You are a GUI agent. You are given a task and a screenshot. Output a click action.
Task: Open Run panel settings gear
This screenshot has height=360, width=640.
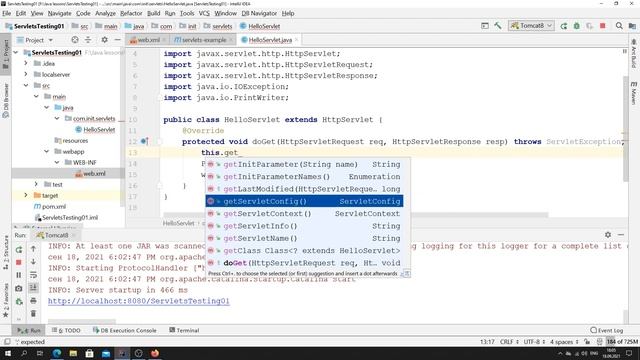608,235
